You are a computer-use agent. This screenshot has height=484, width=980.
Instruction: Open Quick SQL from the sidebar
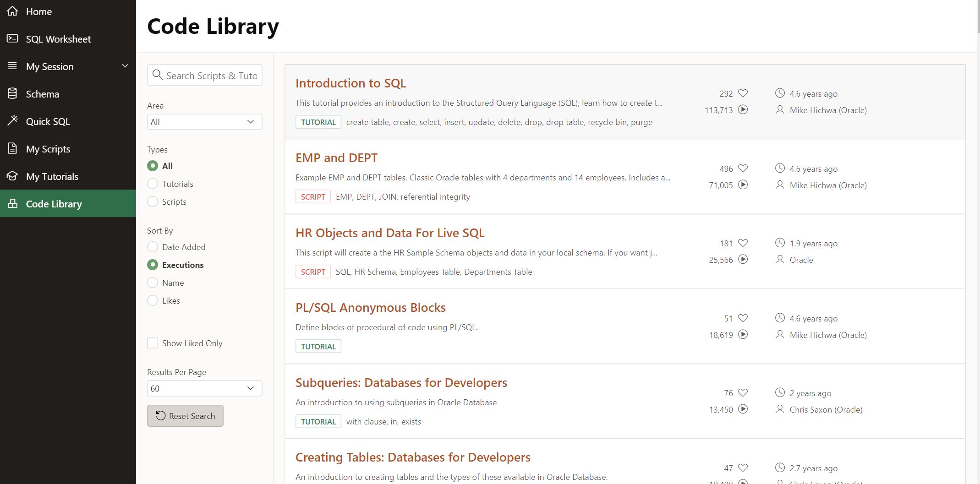[68, 121]
